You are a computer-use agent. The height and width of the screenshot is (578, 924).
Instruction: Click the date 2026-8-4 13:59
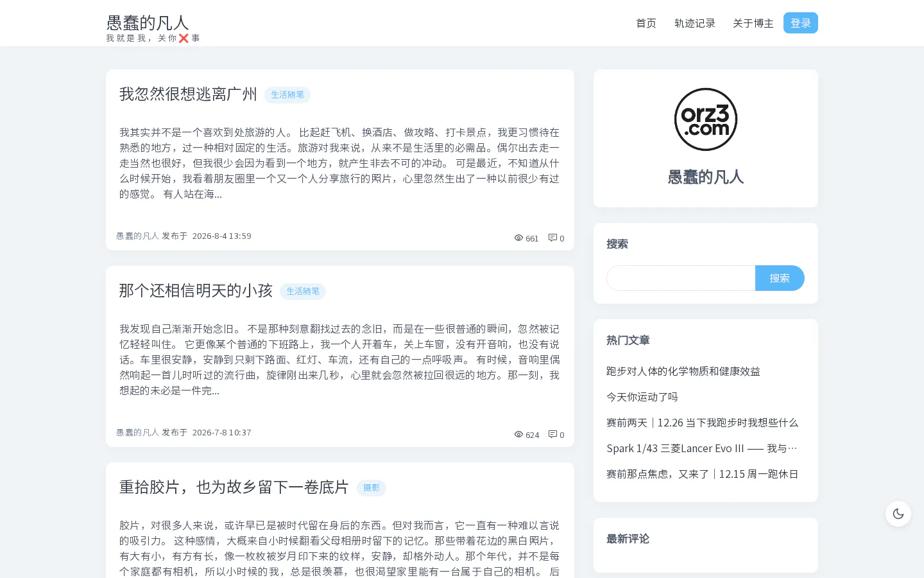click(221, 236)
